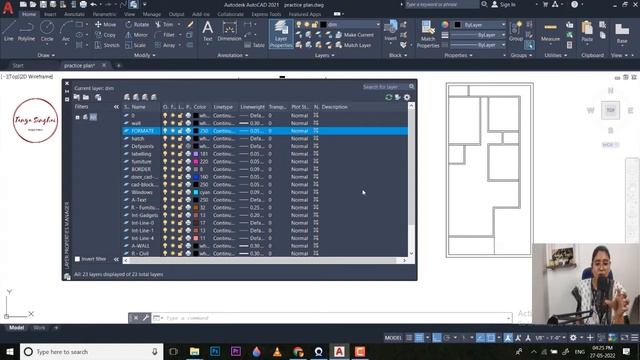Activate the Copy command
This screenshot has height=360, width=640.
pyautogui.click(x=105, y=35)
